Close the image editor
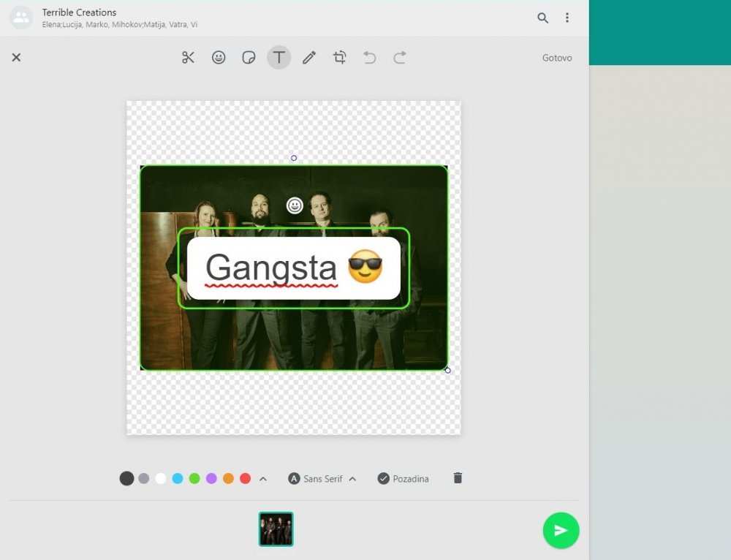The width and height of the screenshot is (731, 560). [16, 57]
